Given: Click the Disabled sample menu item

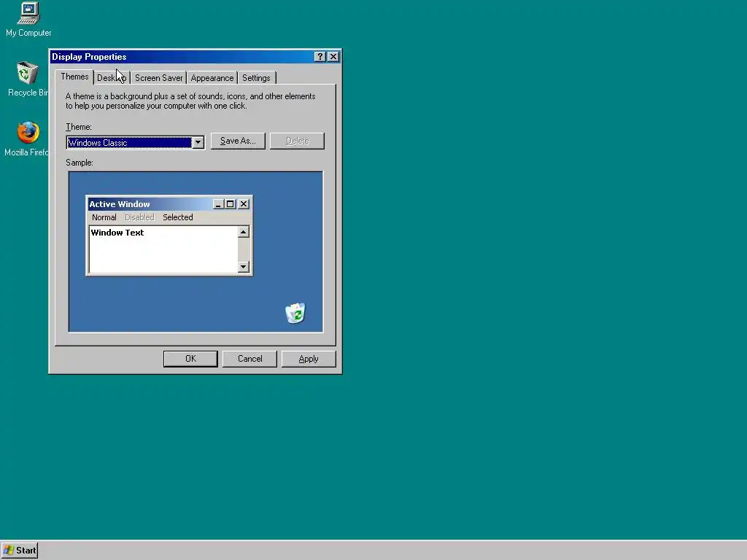Looking at the screenshot, I should click(139, 217).
